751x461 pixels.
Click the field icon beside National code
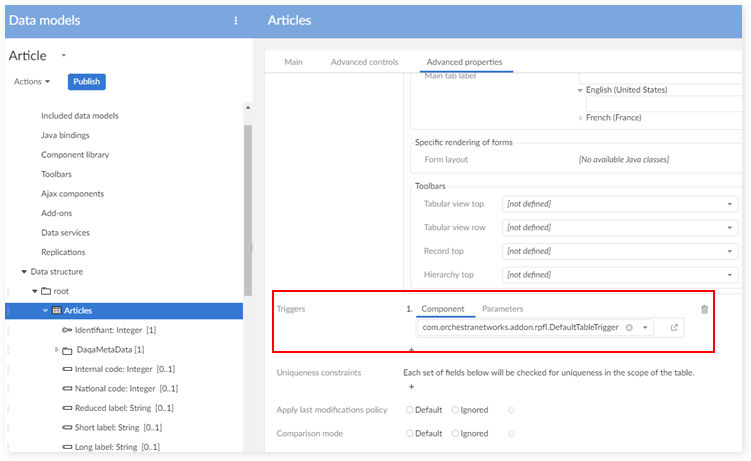pos(67,389)
